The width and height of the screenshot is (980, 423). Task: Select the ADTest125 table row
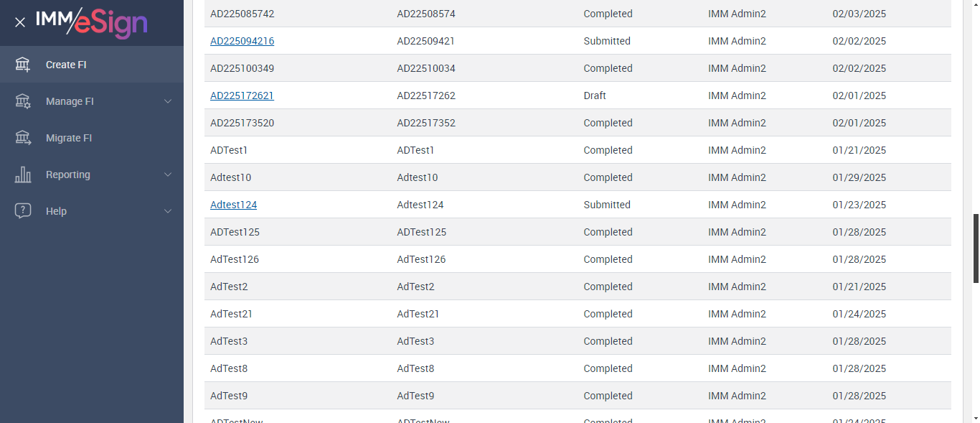coord(502,232)
